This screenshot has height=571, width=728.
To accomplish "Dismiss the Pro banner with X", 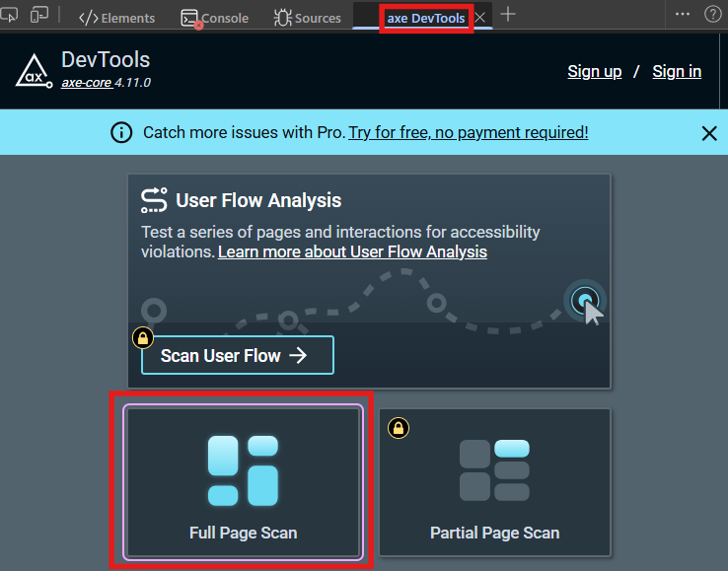I will click(709, 133).
